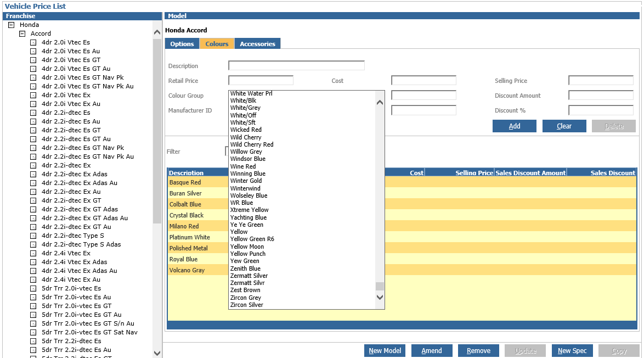Collapse the Honda franchise node
The width and height of the screenshot is (644, 358).
click(12, 25)
